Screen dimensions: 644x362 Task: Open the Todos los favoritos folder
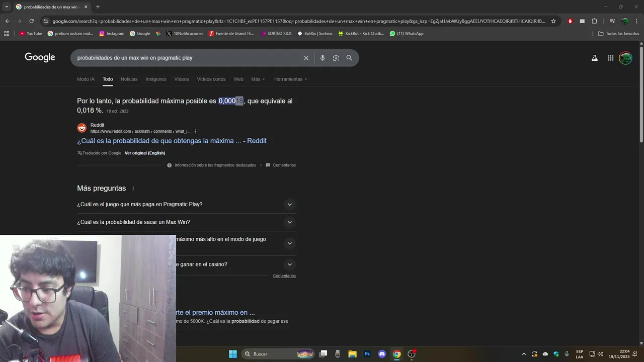(x=618, y=34)
